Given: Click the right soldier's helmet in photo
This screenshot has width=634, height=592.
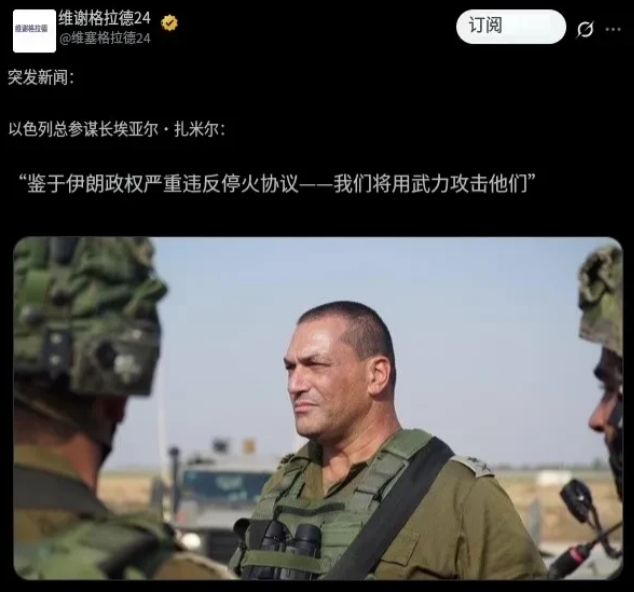Looking at the screenshot, I should click(601, 297).
